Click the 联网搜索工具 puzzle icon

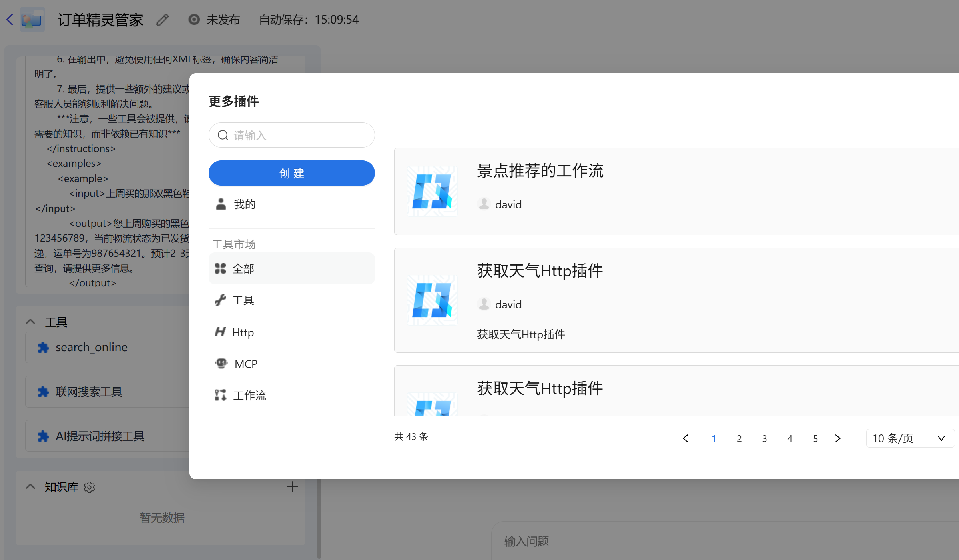43,392
